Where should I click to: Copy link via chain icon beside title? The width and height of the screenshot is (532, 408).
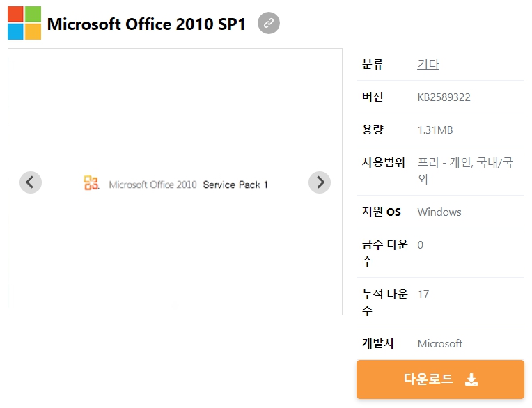pos(268,23)
